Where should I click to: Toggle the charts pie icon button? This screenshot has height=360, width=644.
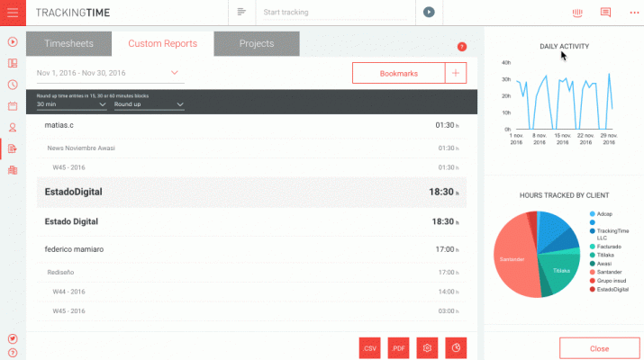click(x=456, y=348)
